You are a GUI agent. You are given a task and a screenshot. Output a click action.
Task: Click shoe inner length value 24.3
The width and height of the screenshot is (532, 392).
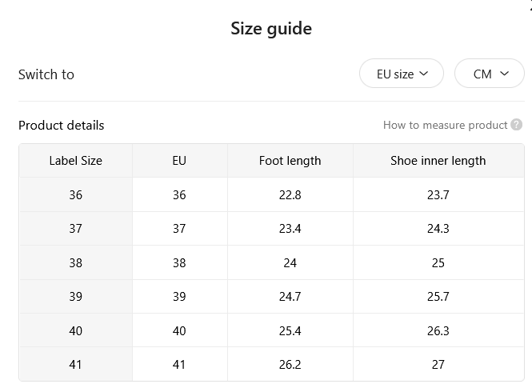(438, 229)
